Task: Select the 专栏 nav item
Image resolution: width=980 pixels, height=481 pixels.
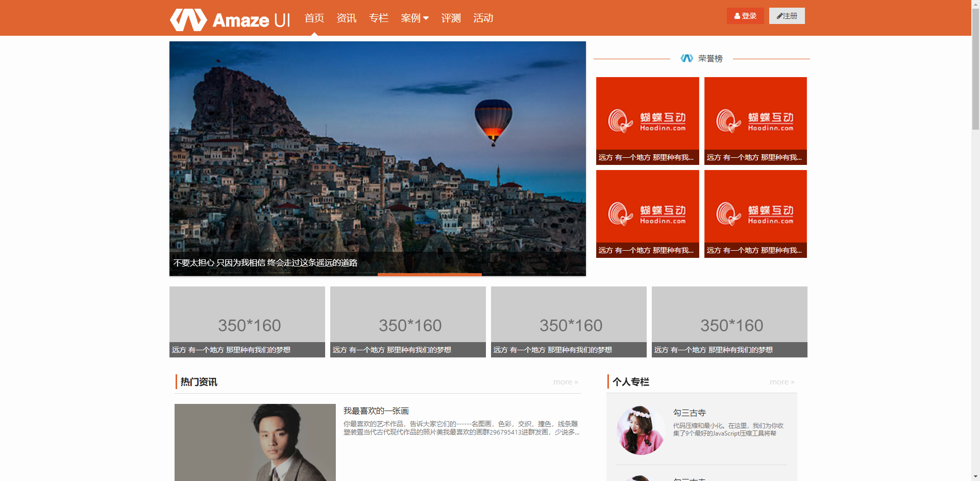Action: click(379, 18)
